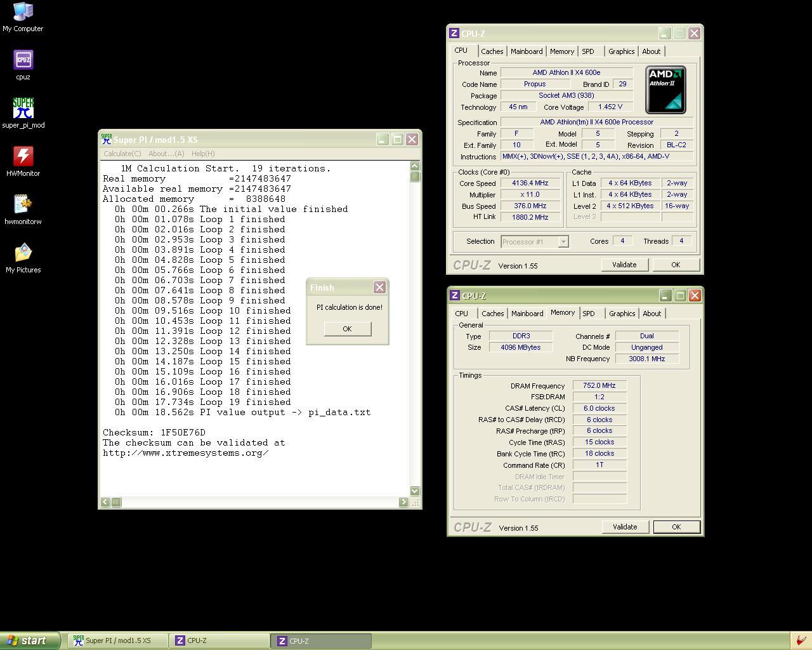Click the Checksum: 1F50E76D line
Screen dimensions: 812x650
pyautogui.click(x=154, y=432)
